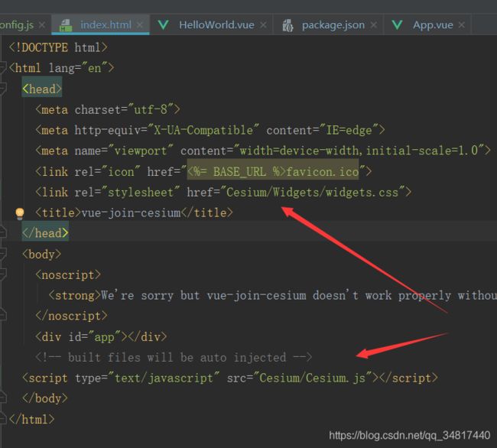
Task: Collapse the body tag fold marker
Action: (3, 254)
